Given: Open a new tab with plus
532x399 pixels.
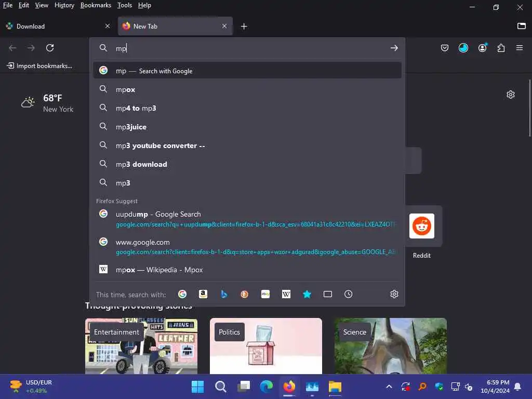Looking at the screenshot, I should tap(244, 26).
